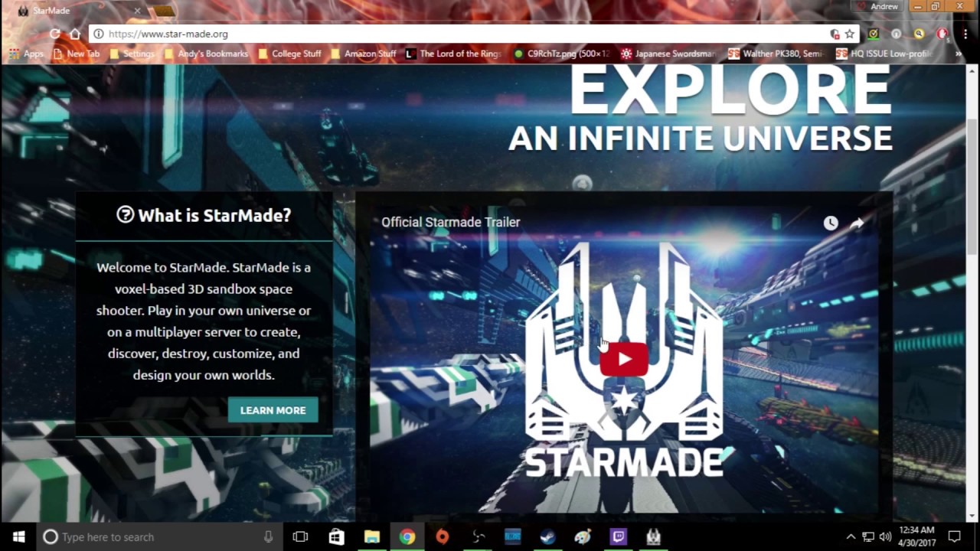The height and width of the screenshot is (551, 980).
Task: Click the green checkmark extension icon
Action: click(x=874, y=34)
